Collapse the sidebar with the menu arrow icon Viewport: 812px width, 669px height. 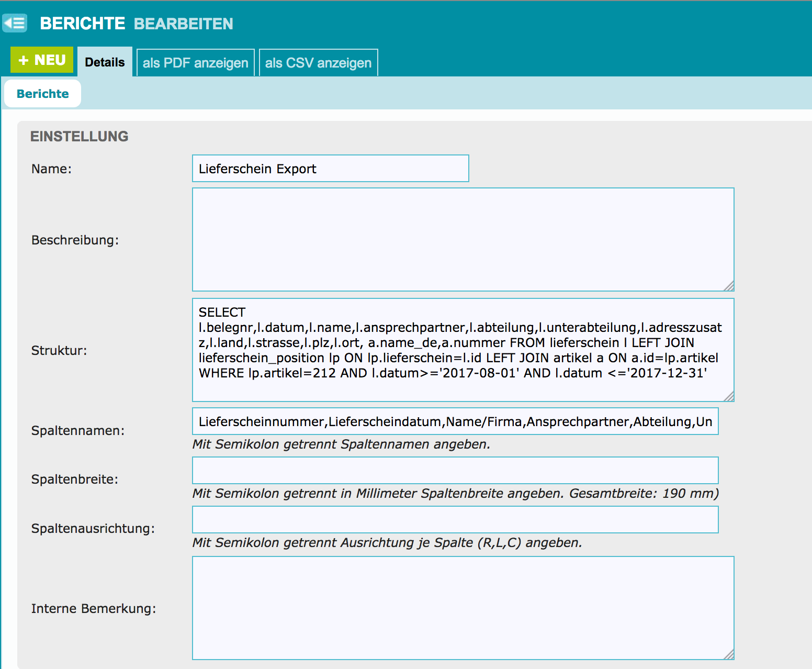pos(15,23)
